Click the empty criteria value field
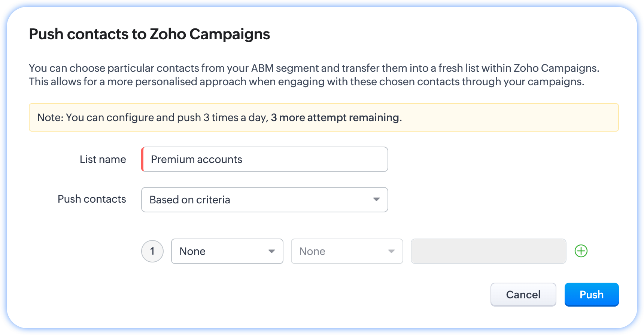644x335 pixels. point(488,251)
